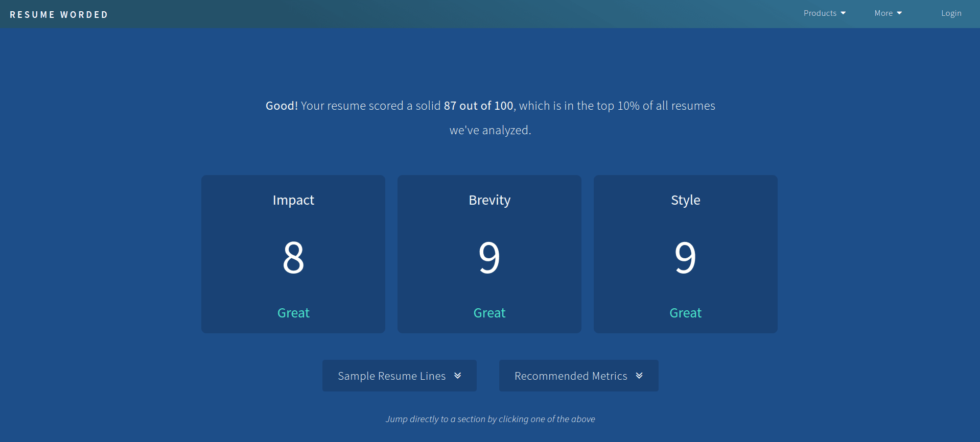
Task: Select the Brevity card heading
Action: [489, 200]
